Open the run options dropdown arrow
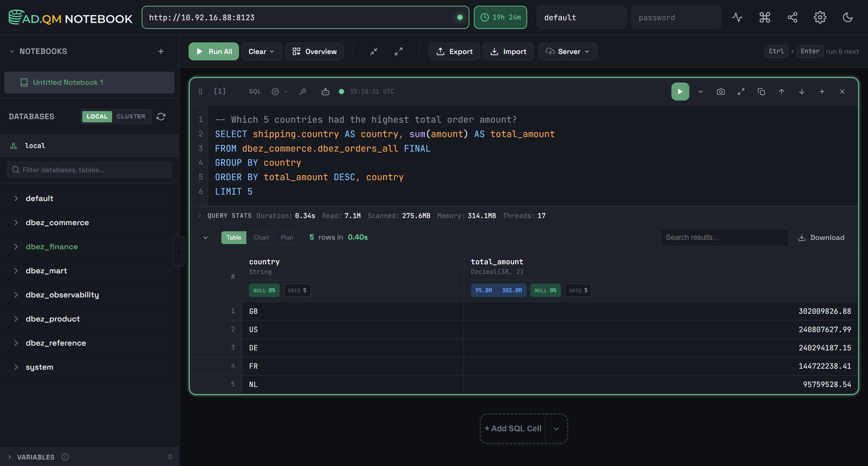Image resolution: width=868 pixels, height=466 pixels. [700, 91]
